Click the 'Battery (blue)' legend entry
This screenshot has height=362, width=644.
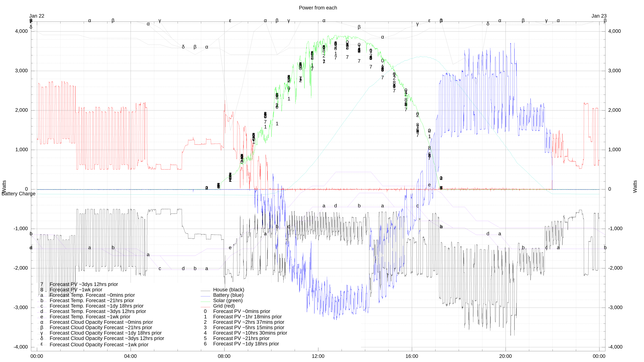[x=228, y=295]
